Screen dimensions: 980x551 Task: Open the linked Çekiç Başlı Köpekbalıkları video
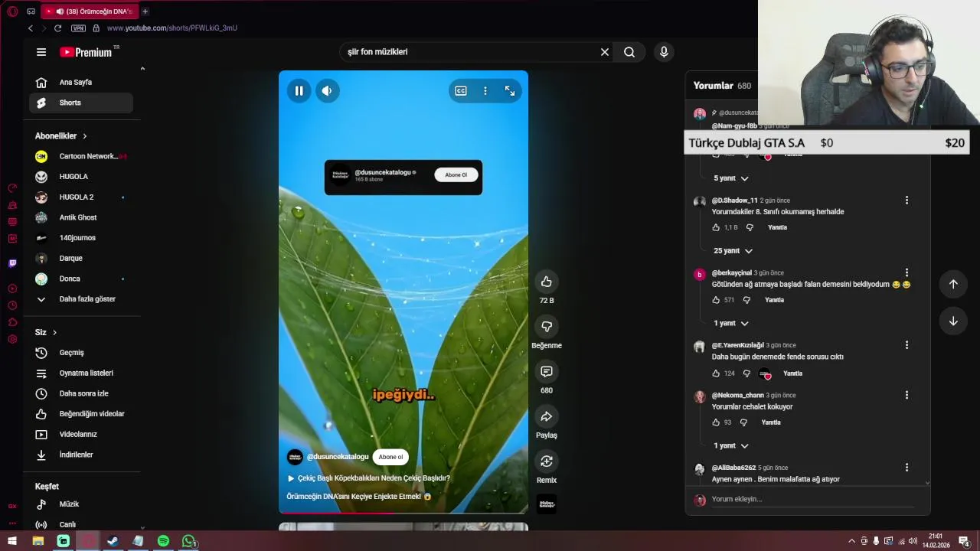pyautogui.click(x=368, y=478)
